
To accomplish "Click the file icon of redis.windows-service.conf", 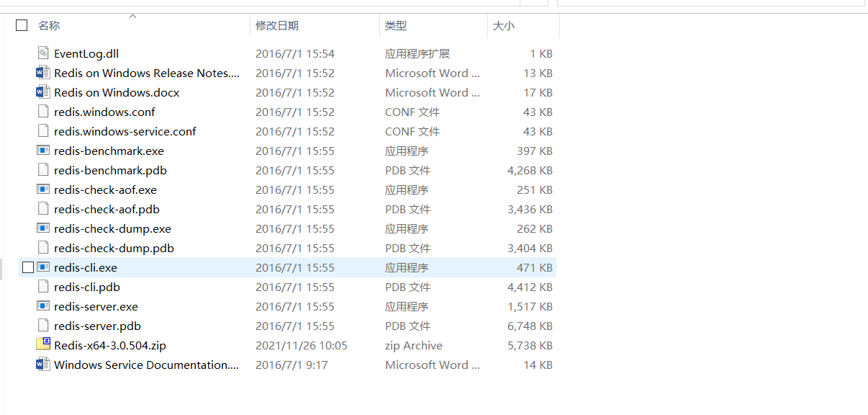I will (43, 131).
